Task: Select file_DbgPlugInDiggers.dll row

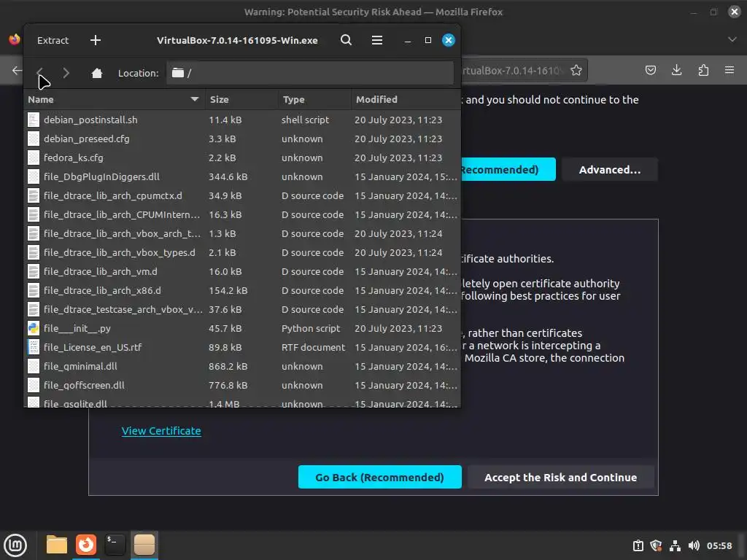Action: pyautogui.click(x=242, y=176)
